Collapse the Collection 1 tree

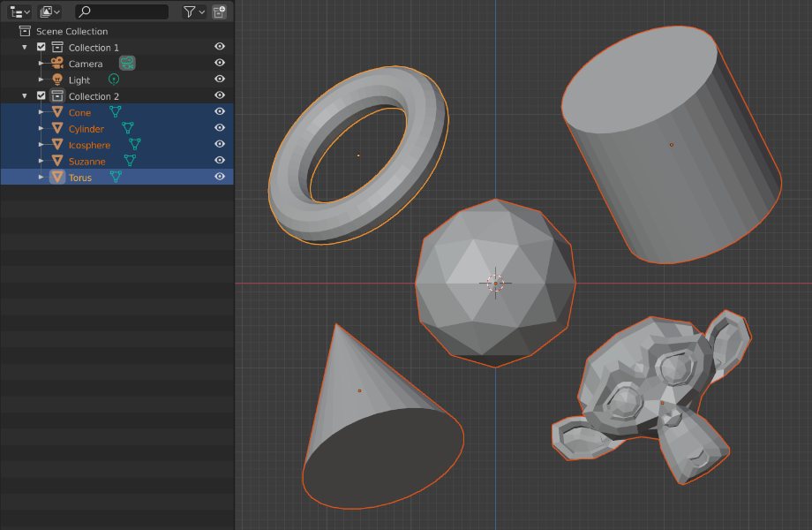25,47
